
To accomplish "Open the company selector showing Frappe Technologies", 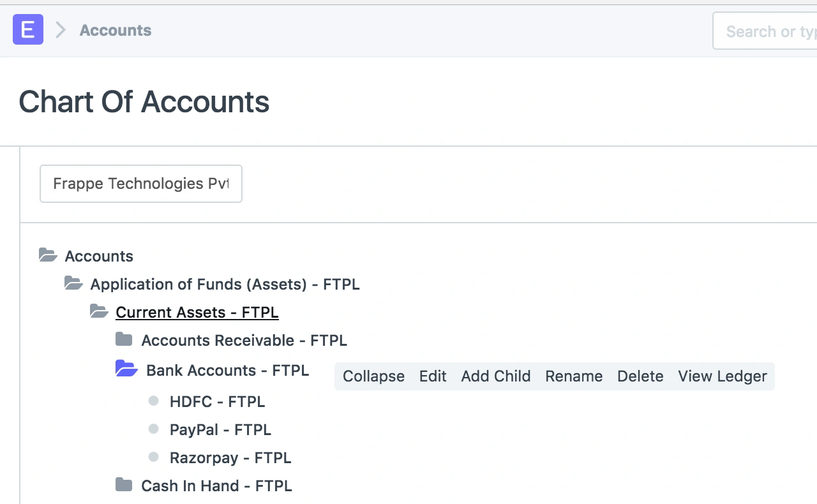I will (140, 184).
